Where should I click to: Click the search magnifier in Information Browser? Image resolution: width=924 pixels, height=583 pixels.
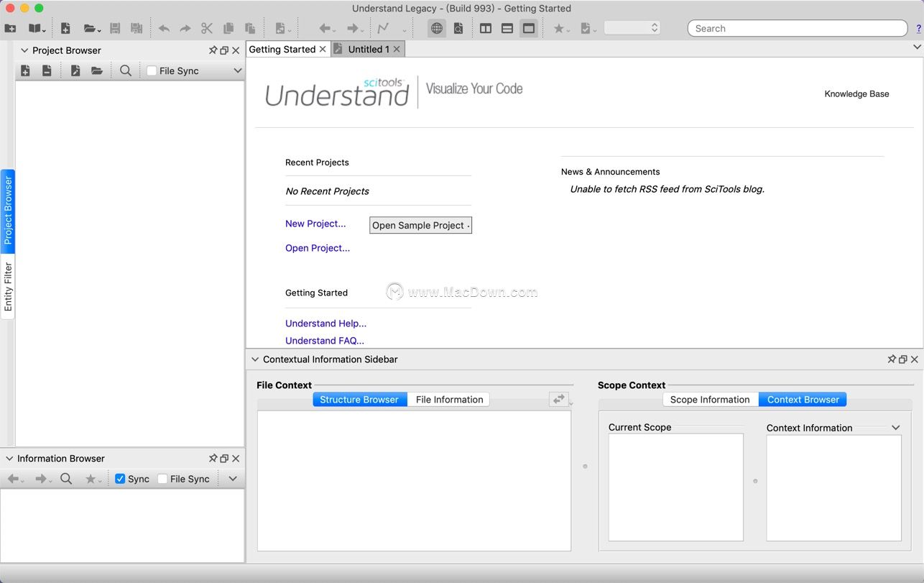(x=66, y=479)
